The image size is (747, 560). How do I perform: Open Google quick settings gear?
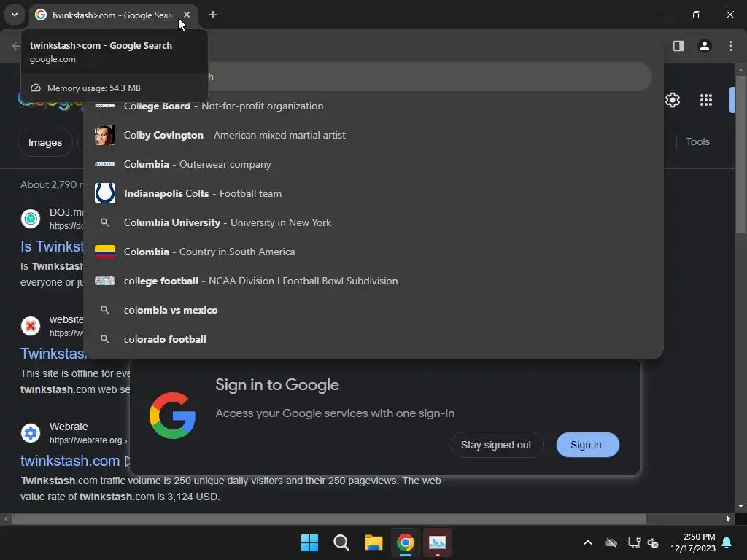pyautogui.click(x=672, y=100)
